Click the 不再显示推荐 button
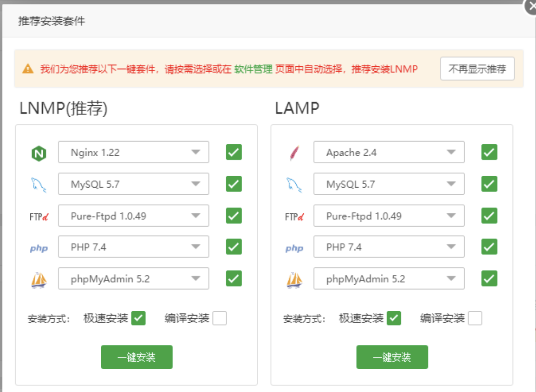 pos(477,69)
